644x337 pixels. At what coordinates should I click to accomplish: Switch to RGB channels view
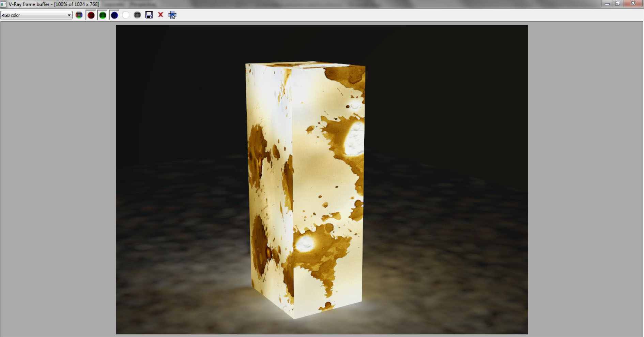(79, 15)
